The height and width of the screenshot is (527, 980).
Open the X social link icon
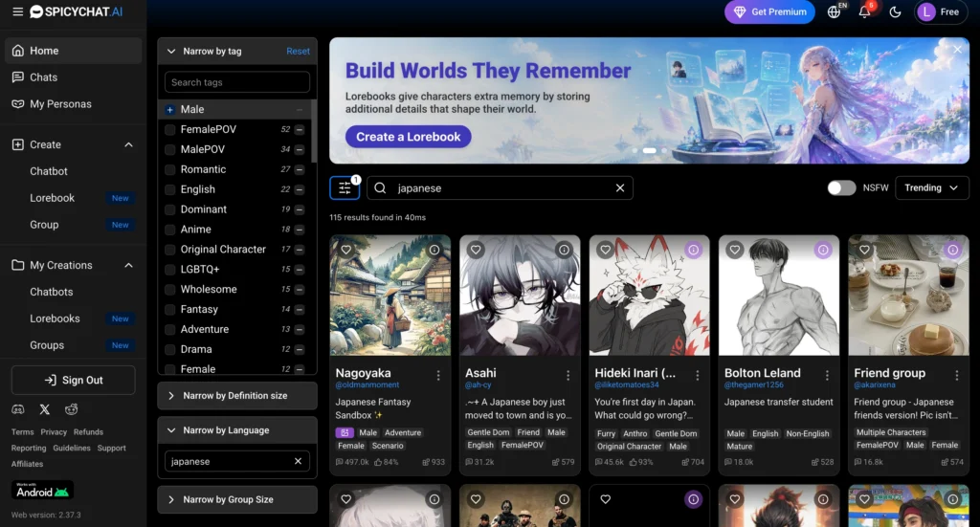pyautogui.click(x=44, y=409)
